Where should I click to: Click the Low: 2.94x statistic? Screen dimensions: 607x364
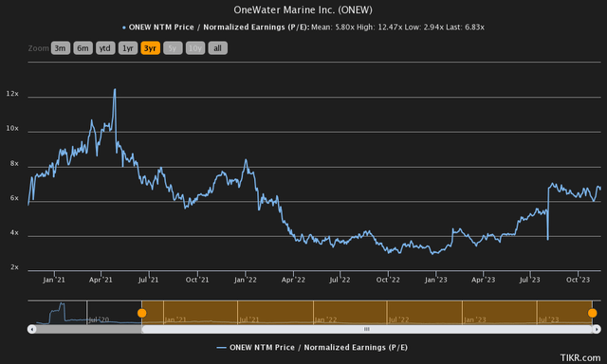pos(424,27)
